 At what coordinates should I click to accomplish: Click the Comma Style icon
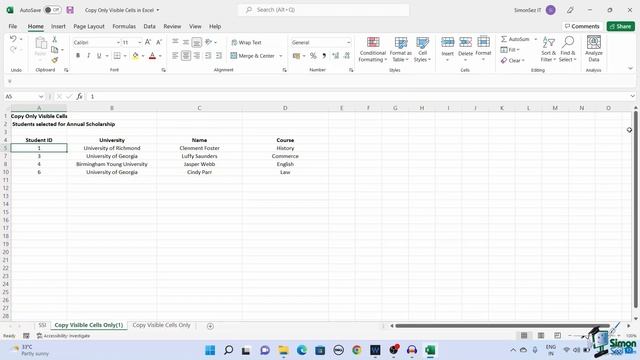[324, 56]
